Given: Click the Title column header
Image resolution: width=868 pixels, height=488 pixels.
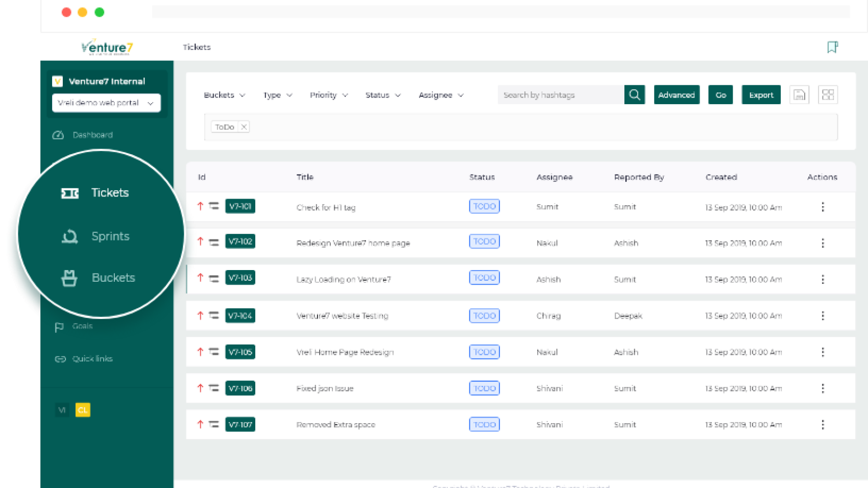Looking at the screenshot, I should pyautogui.click(x=305, y=177).
